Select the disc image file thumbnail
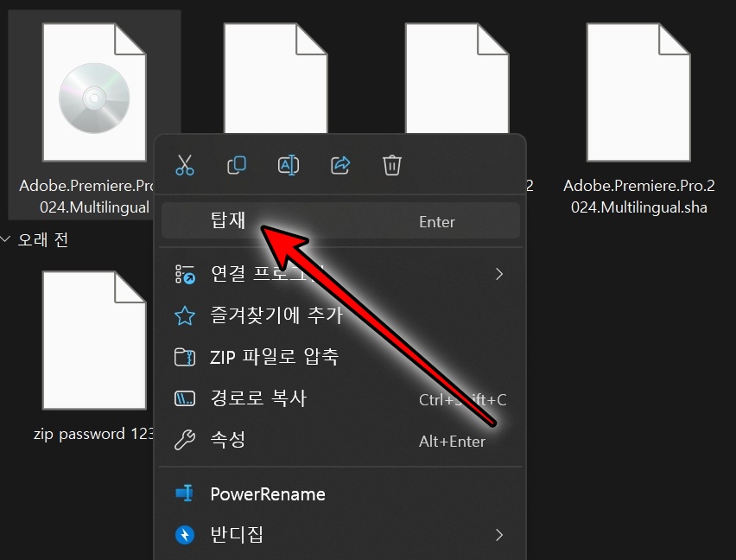This screenshot has width=736, height=560. pos(94,92)
